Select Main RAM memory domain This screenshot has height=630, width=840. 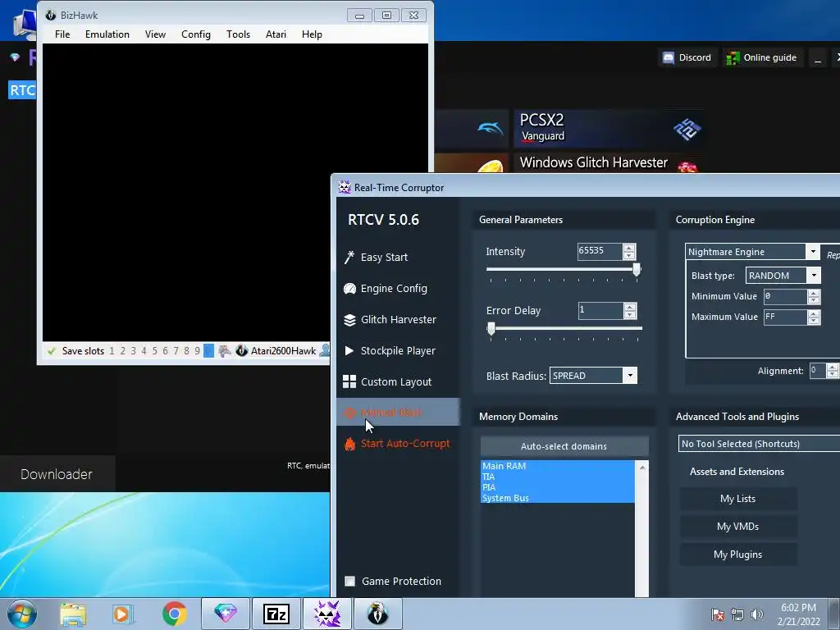click(x=557, y=466)
